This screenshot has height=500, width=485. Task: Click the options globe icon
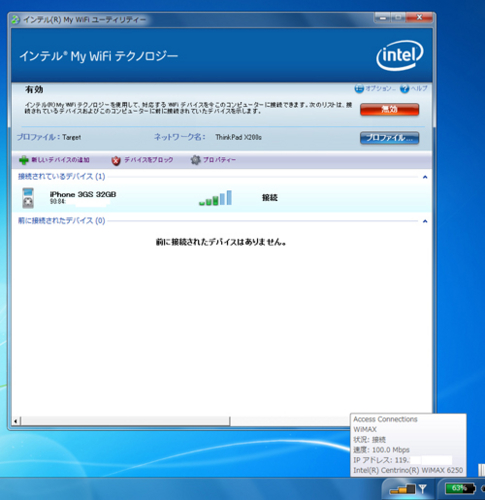(359, 89)
